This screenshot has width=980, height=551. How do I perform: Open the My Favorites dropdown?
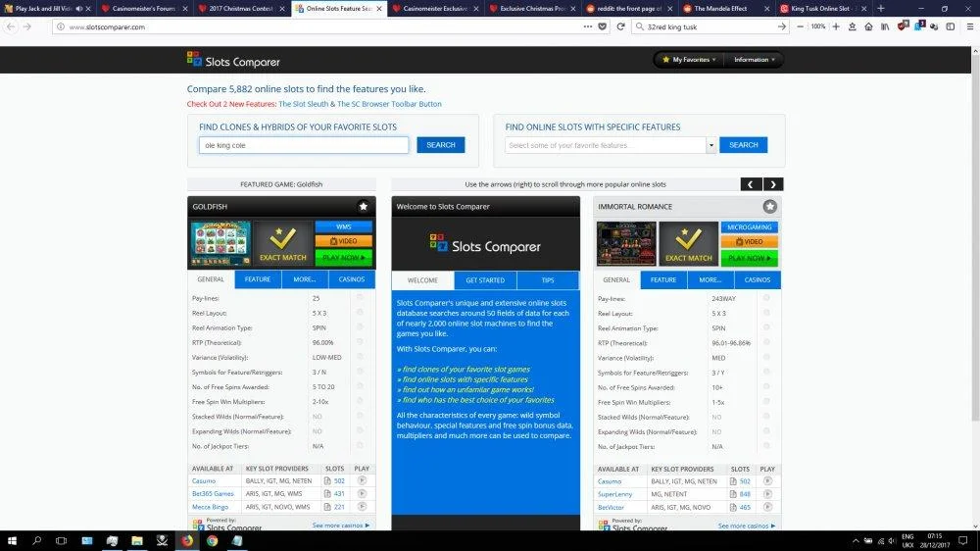(x=689, y=60)
